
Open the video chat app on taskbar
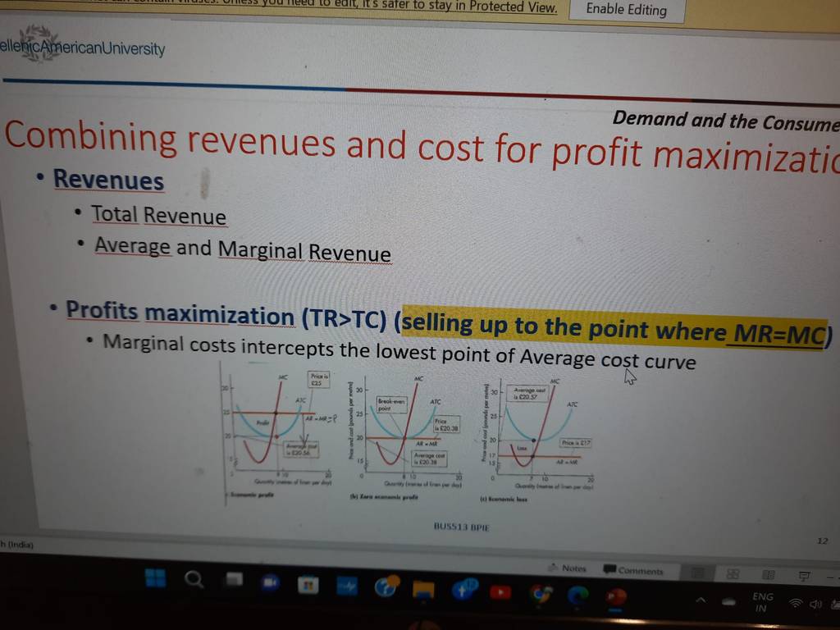pos(271,582)
